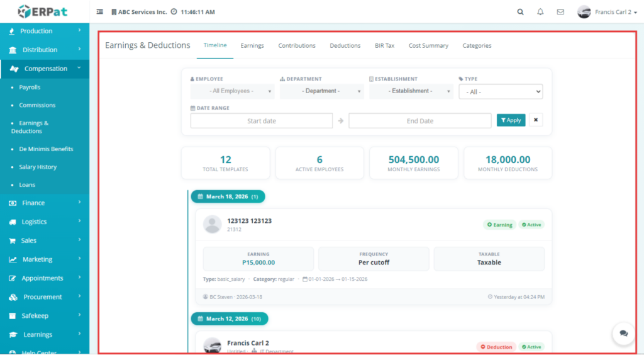Viewport: 644px width, 355px height.
Task: Click the Apply filter button
Action: coord(511,120)
